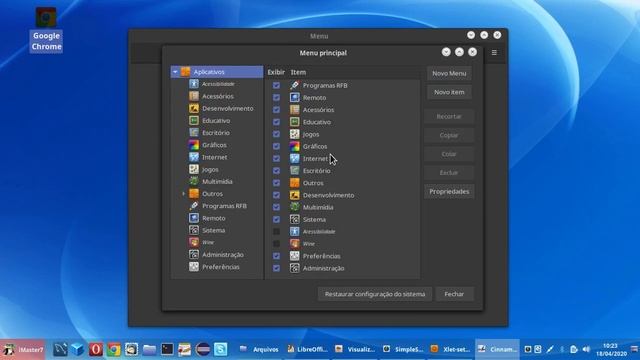Toggle the Educativo item checkbox
The height and width of the screenshot is (360, 640).
pos(276,122)
